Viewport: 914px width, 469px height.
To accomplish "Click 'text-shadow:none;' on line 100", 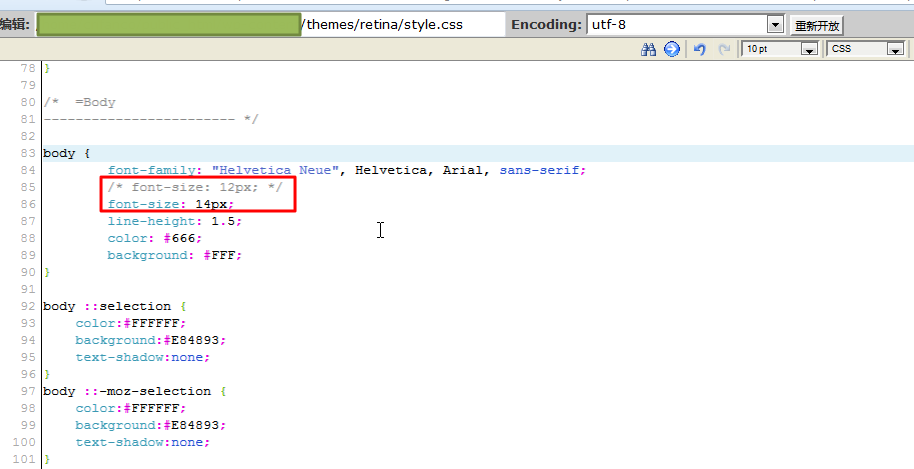I will click(x=142, y=442).
